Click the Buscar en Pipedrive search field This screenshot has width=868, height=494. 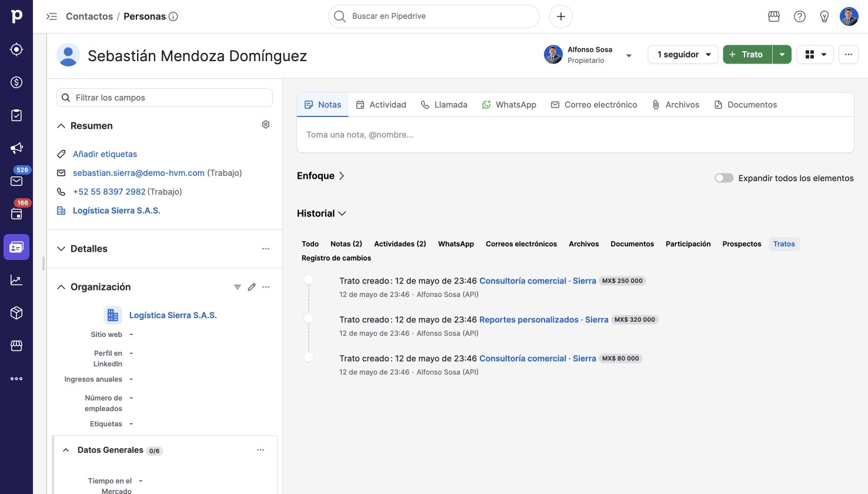434,16
